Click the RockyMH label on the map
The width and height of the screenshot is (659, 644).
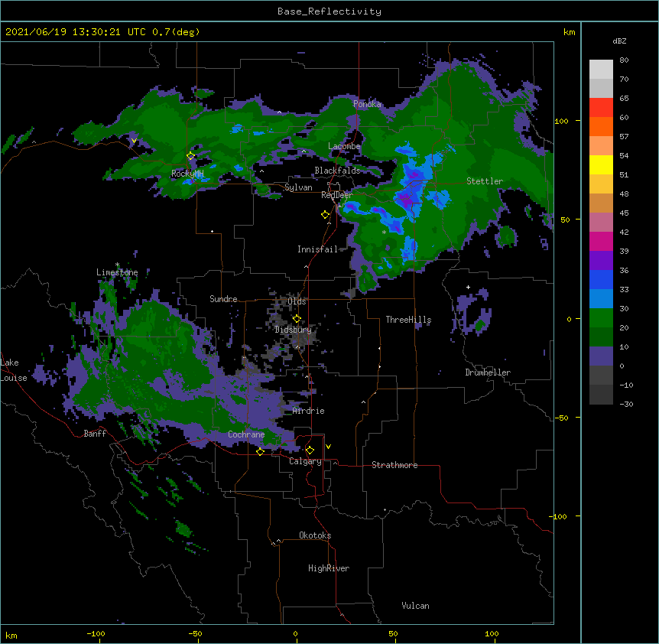click(x=187, y=174)
